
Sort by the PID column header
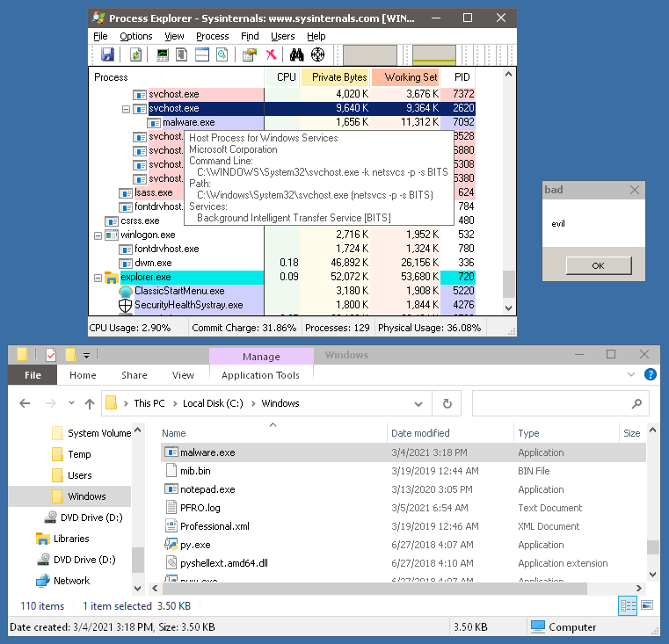(x=458, y=77)
